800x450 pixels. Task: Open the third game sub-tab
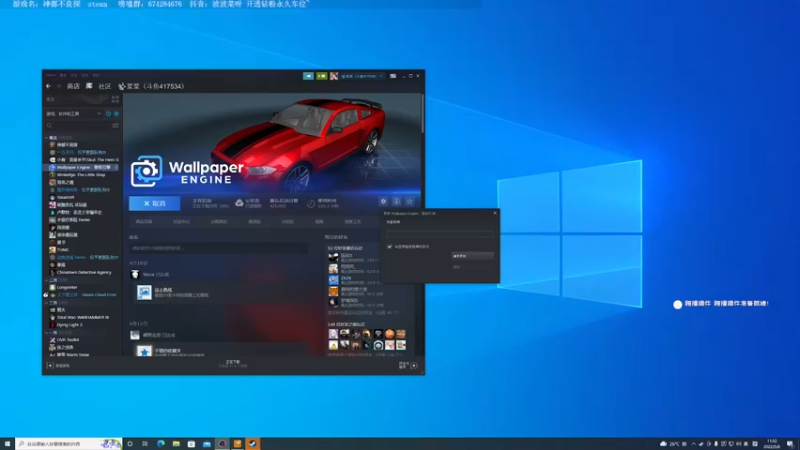[219, 222]
